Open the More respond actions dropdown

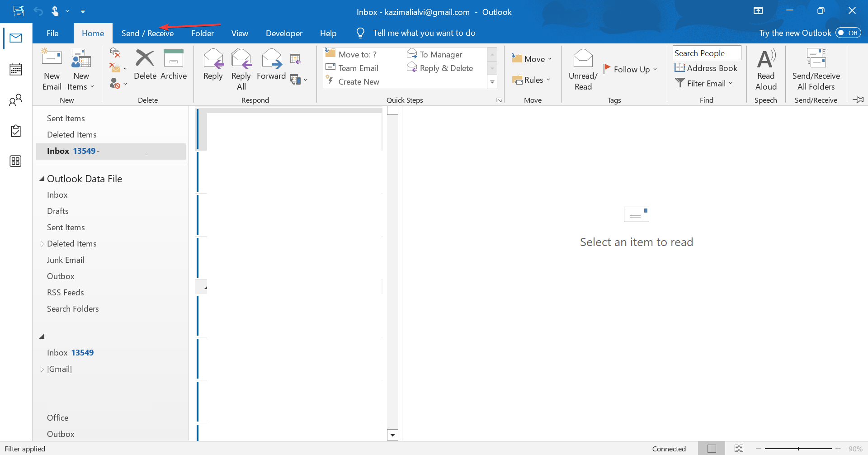(299, 80)
